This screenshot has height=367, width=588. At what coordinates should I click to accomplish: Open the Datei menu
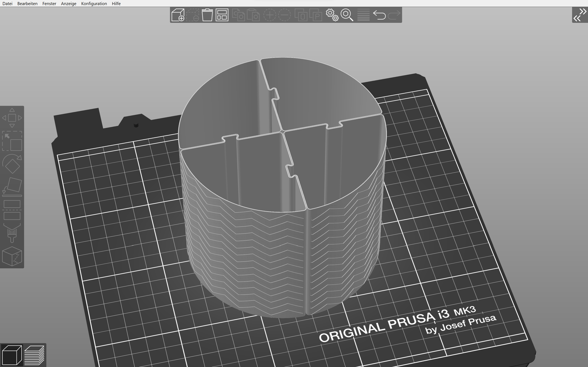(7, 3)
